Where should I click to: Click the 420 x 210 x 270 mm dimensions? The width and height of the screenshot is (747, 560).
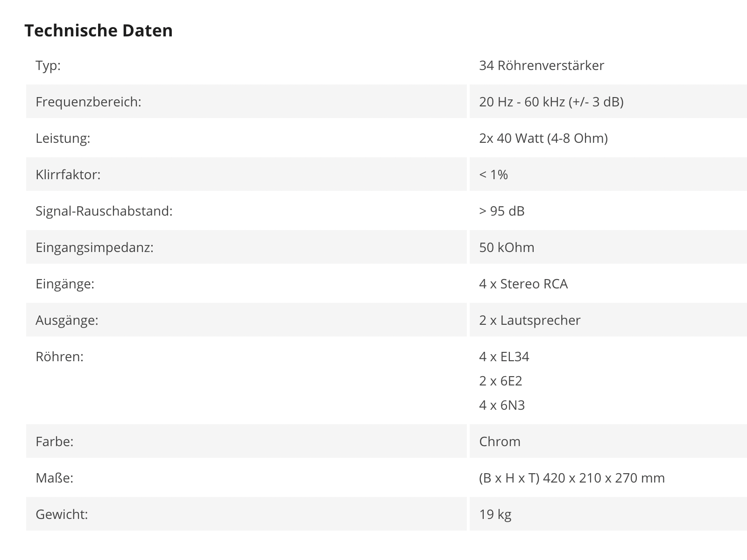pos(604,478)
